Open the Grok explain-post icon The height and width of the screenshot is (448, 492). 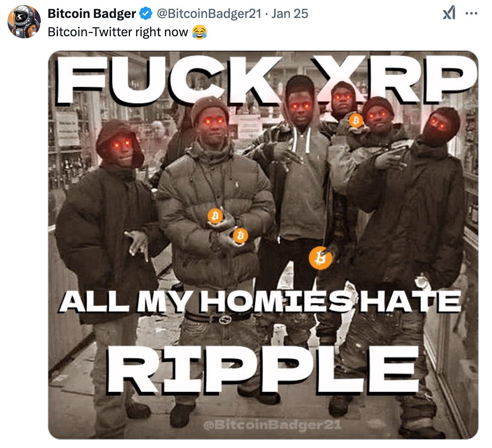click(449, 13)
